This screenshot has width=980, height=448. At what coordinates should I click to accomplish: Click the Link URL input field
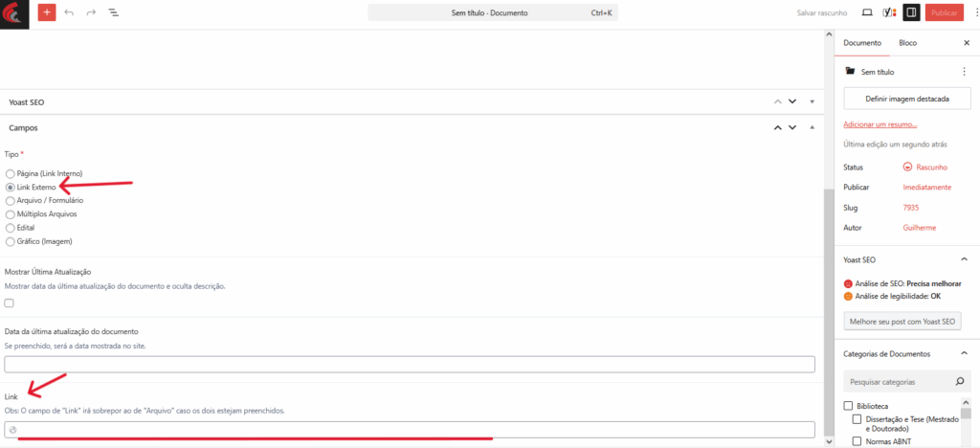(x=410, y=430)
